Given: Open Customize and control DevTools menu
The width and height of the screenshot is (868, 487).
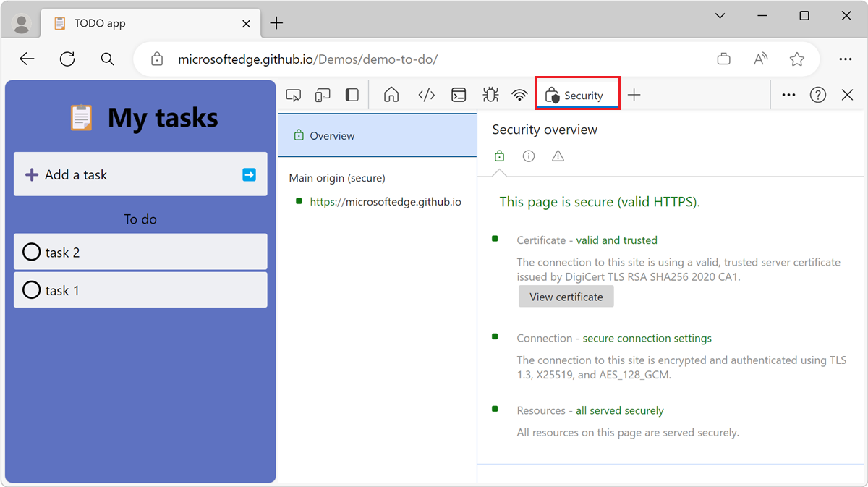Looking at the screenshot, I should (789, 95).
